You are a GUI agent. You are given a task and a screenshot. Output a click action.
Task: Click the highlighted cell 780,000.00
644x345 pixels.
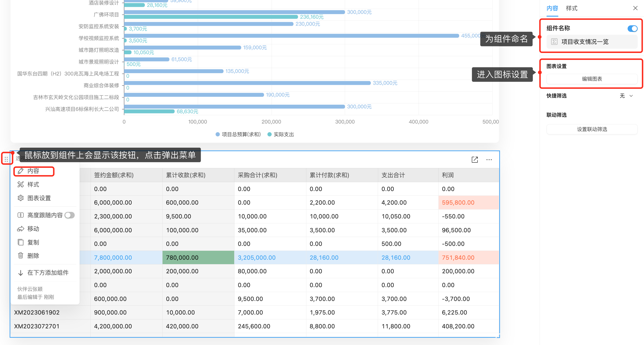click(198, 257)
